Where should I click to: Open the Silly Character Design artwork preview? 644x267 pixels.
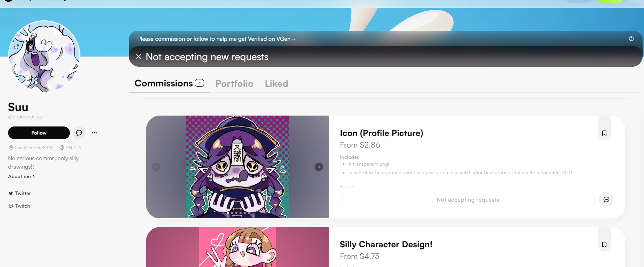[x=237, y=247]
